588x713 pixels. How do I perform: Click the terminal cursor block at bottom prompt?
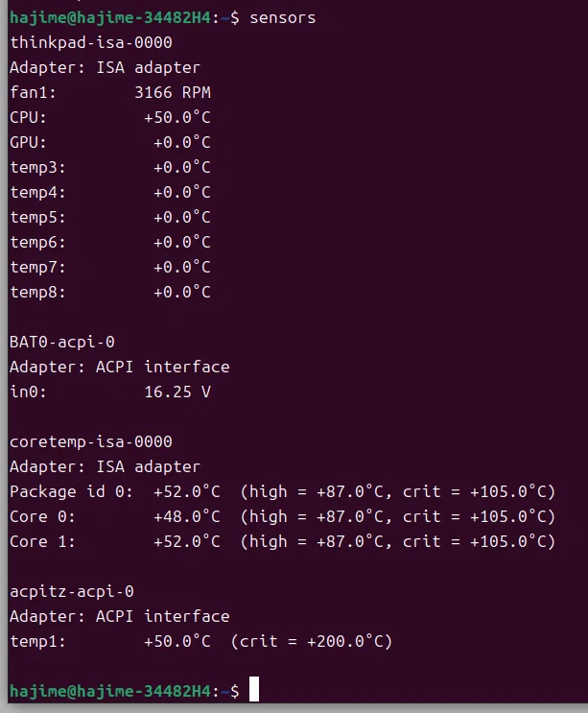coord(254,689)
